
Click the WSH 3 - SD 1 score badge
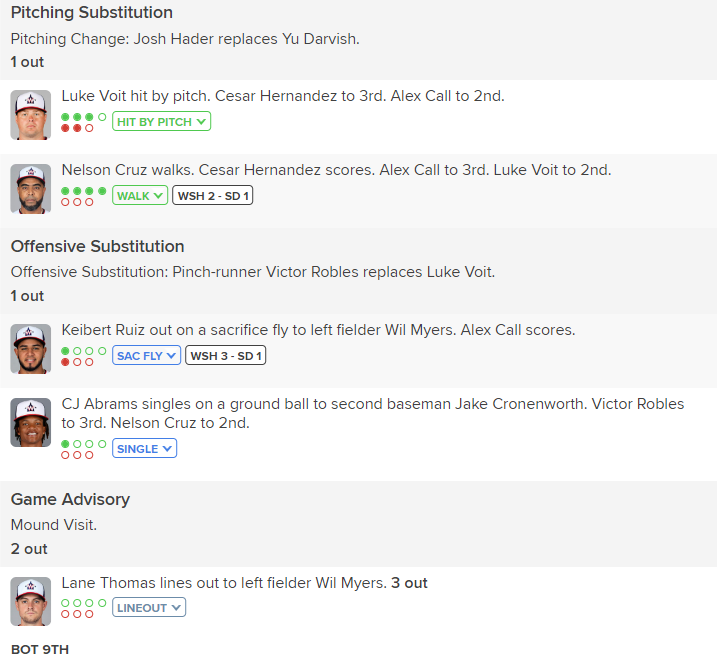point(226,356)
